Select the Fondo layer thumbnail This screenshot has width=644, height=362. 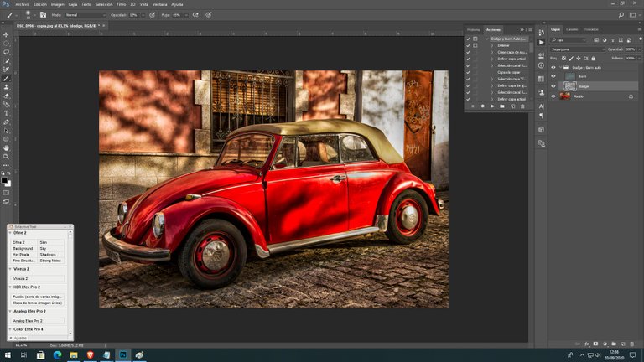pyautogui.click(x=565, y=96)
